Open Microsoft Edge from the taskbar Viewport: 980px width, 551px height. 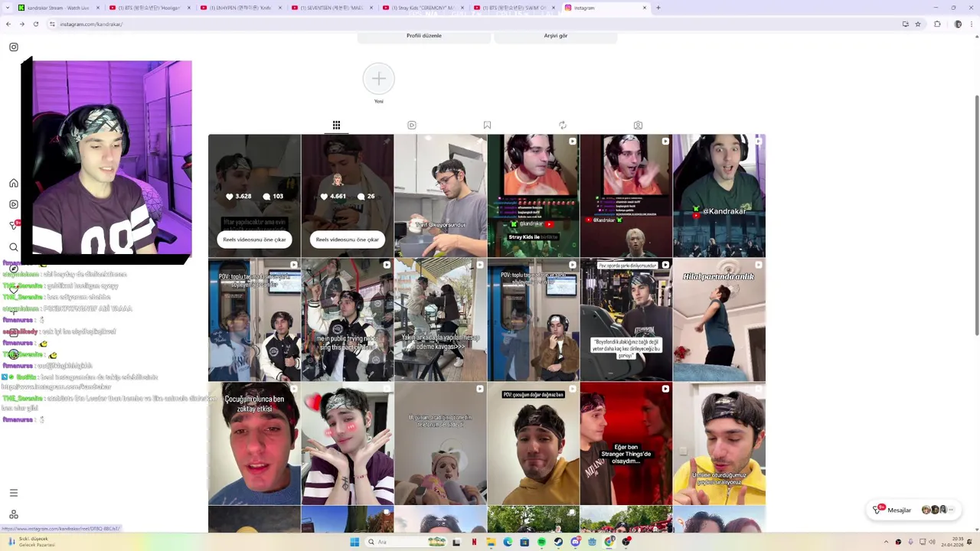point(508,542)
